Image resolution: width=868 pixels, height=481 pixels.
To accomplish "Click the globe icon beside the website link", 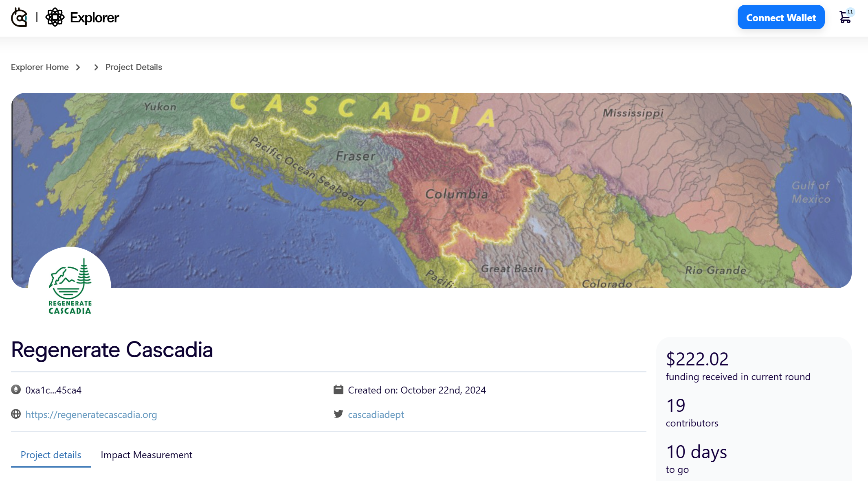I will point(15,414).
